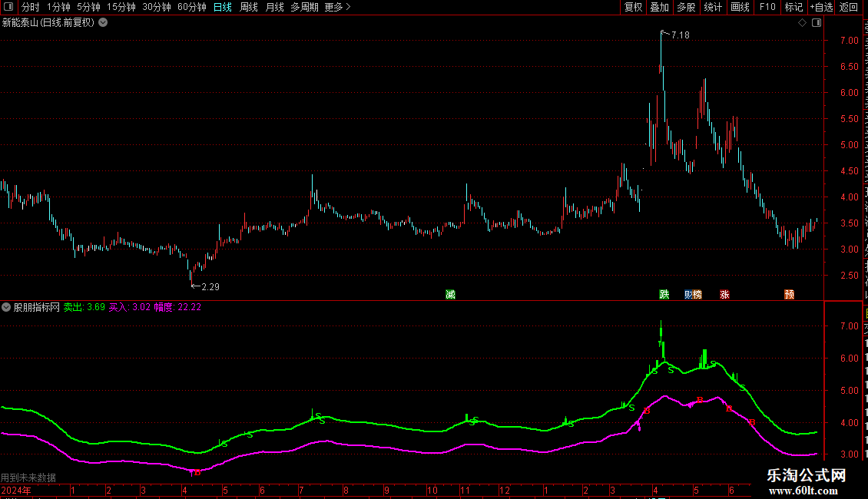The image size is (868, 499).
Task: Click the 跌 event marker
Action: click(664, 294)
